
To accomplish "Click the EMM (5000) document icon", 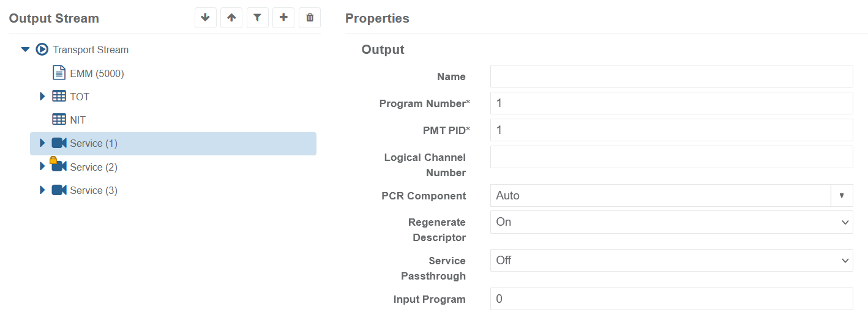I will (59, 73).
